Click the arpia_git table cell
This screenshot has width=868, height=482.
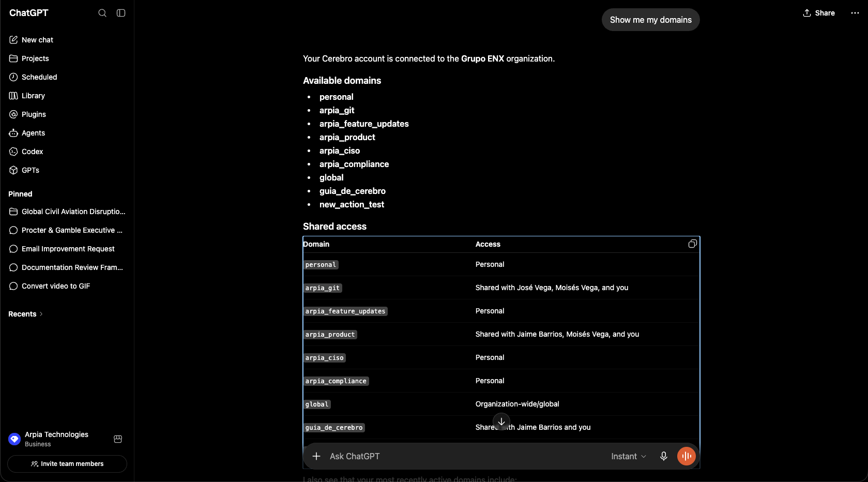(x=323, y=288)
